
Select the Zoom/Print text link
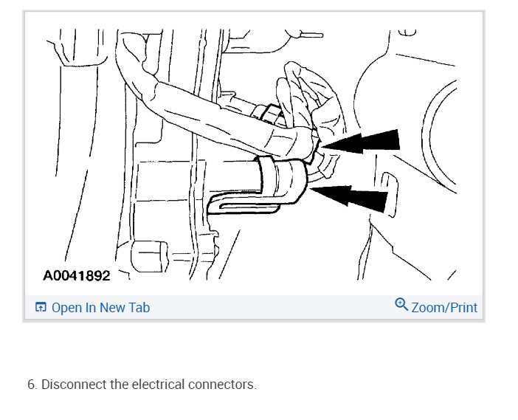coord(444,308)
